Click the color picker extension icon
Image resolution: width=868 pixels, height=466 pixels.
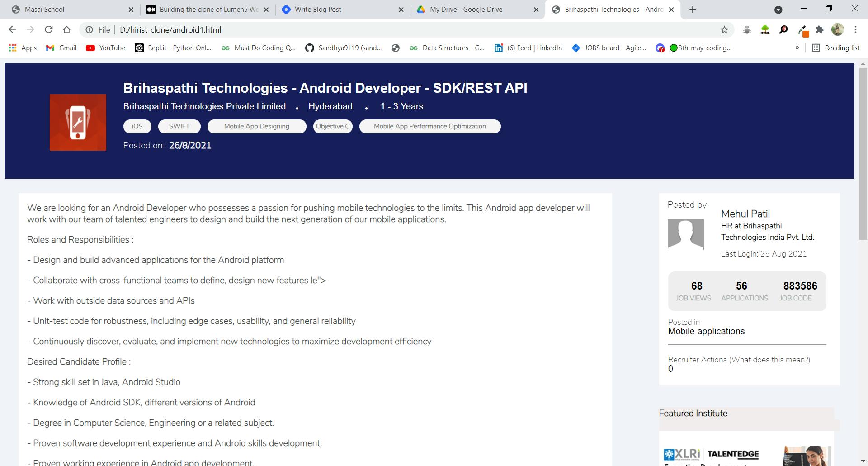point(802,30)
